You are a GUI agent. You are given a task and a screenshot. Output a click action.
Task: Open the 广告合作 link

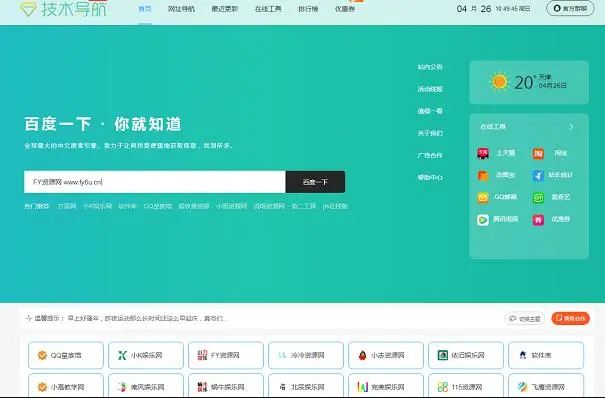click(x=430, y=155)
